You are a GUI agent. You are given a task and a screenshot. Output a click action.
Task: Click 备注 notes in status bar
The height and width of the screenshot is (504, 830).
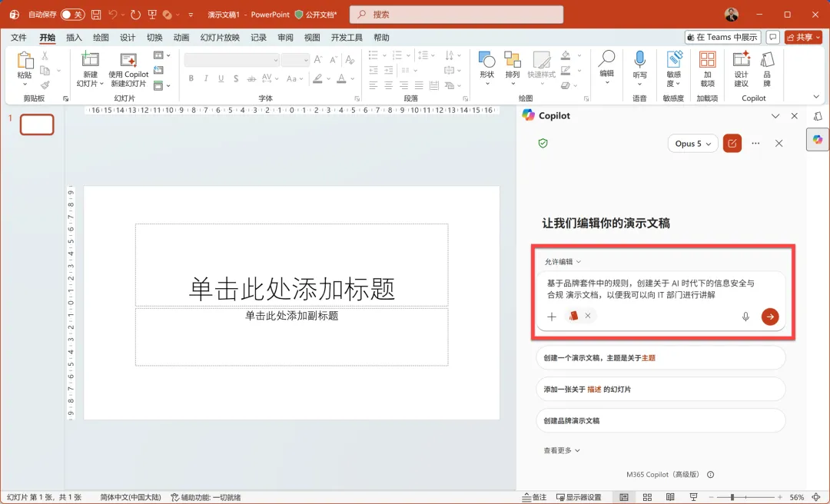[534, 497]
